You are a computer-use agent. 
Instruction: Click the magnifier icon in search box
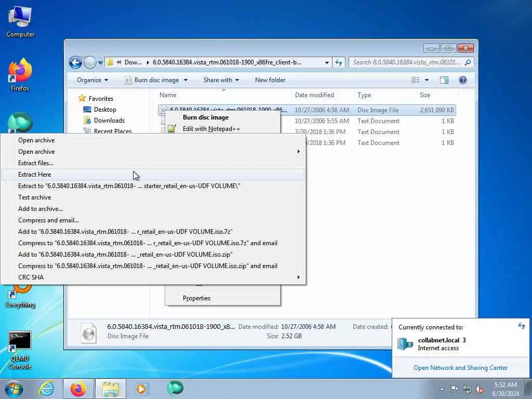pyautogui.click(x=468, y=62)
